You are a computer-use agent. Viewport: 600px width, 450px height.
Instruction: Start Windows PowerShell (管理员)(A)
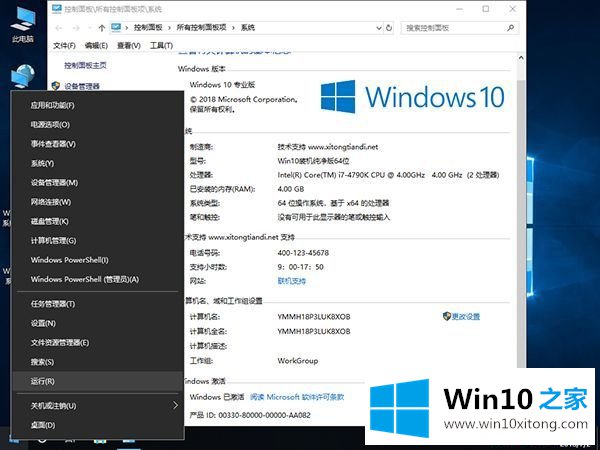98,279
